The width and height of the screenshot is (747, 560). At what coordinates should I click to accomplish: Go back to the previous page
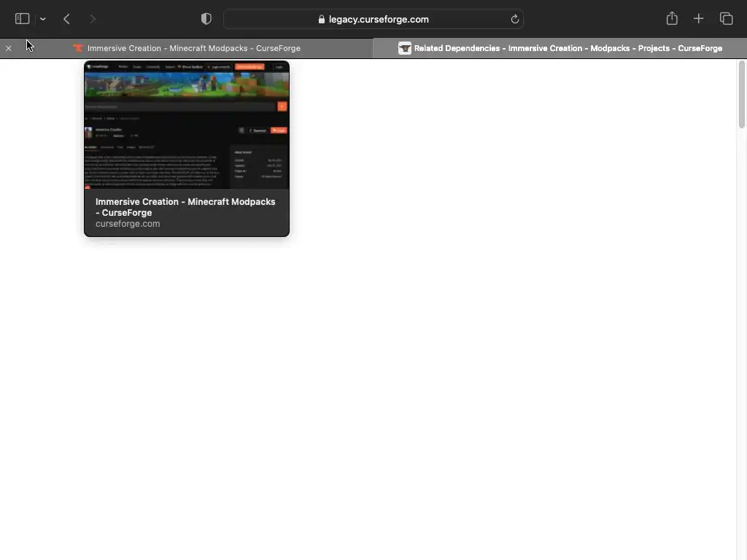pyautogui.click(x=66, y=19)
